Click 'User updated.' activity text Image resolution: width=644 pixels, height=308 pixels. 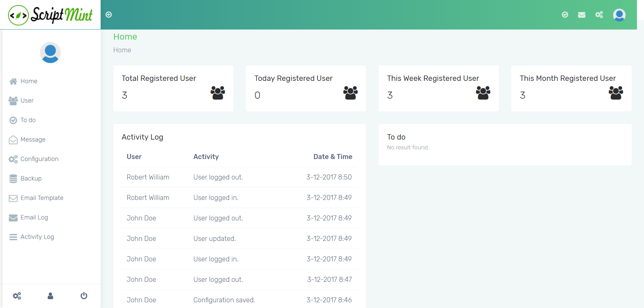(x=215, y=239)
